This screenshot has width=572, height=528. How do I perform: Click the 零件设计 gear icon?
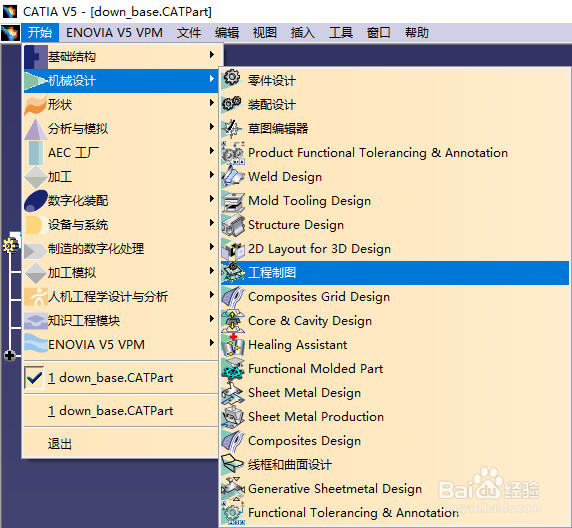(232, 79)
